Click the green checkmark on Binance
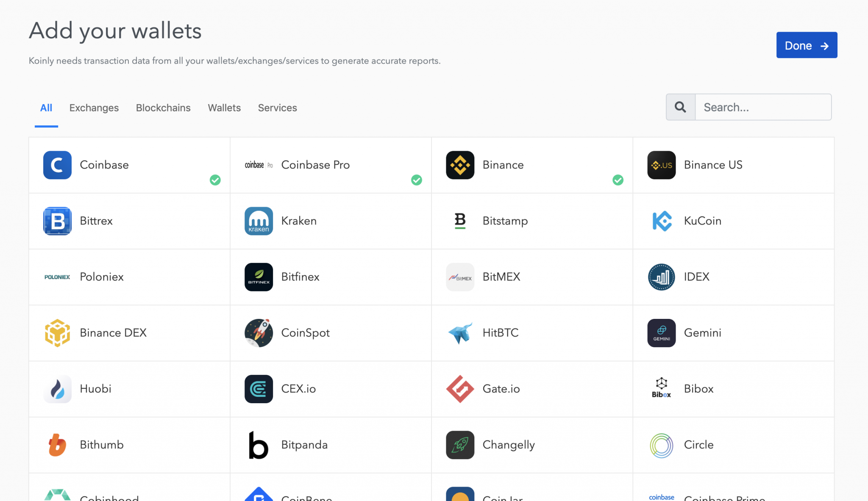The height and width of the screenshot is (501, 868). [x=618, y=180]
